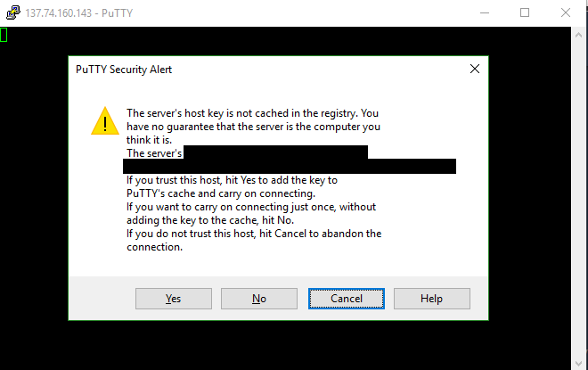The image size is (588, 370).
Task: Click "The server's" text before the redaction
Action: 154,152
